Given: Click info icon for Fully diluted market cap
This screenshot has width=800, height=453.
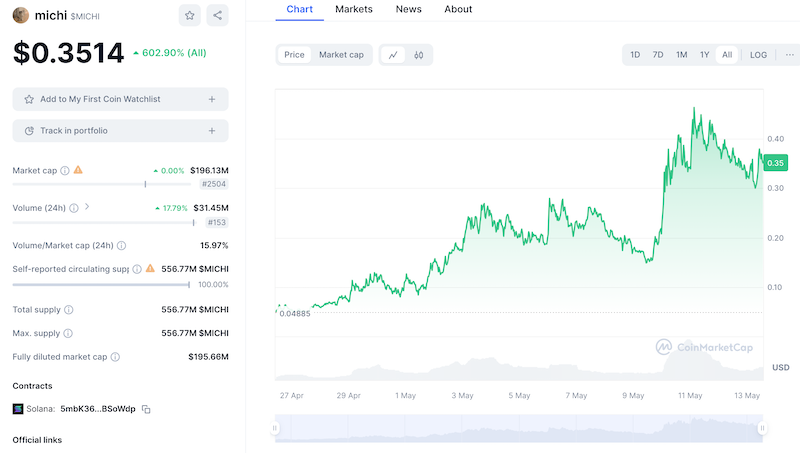Looking at the screenshot, I should (115, 357).
